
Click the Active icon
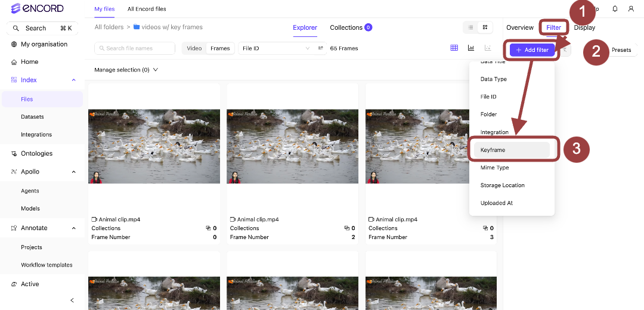(x=14, y=284)
